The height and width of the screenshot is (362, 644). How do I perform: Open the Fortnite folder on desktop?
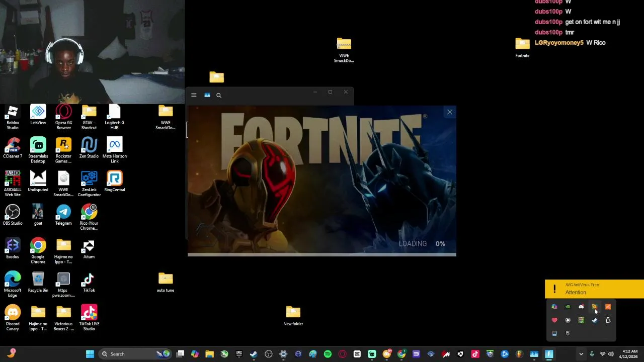[x=522, y=48]
